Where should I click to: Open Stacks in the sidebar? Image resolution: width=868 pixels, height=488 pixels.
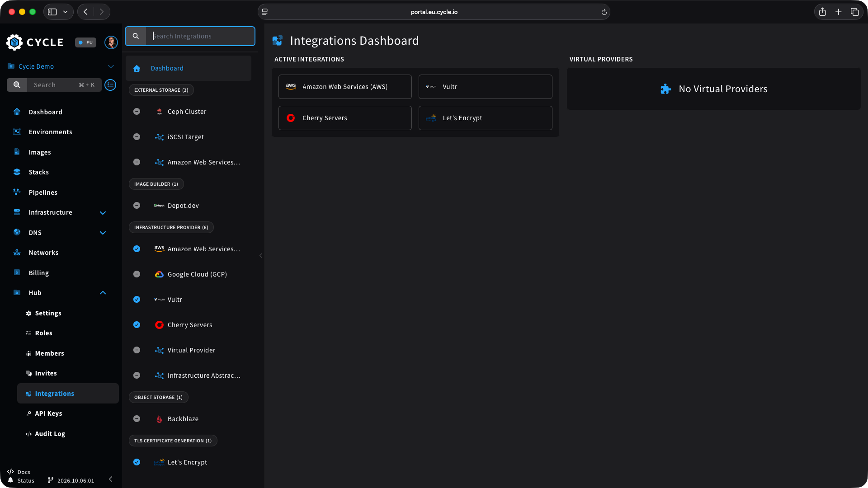pos(38,172)
